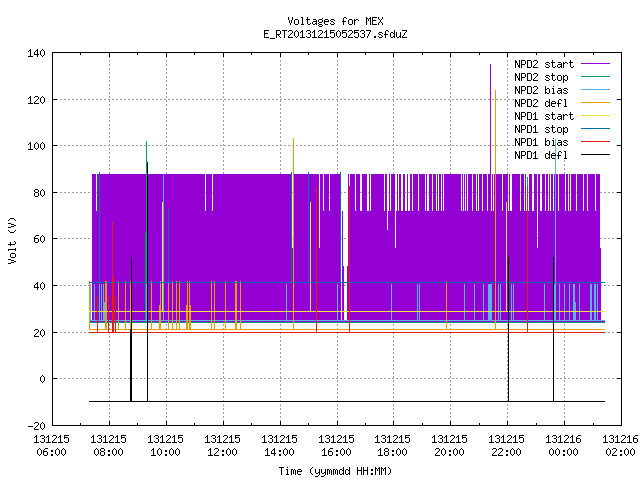Click the x-axis tick 131215 12:00
The height and width of the screenshot is (480, 640).
(x=222, y=446)
